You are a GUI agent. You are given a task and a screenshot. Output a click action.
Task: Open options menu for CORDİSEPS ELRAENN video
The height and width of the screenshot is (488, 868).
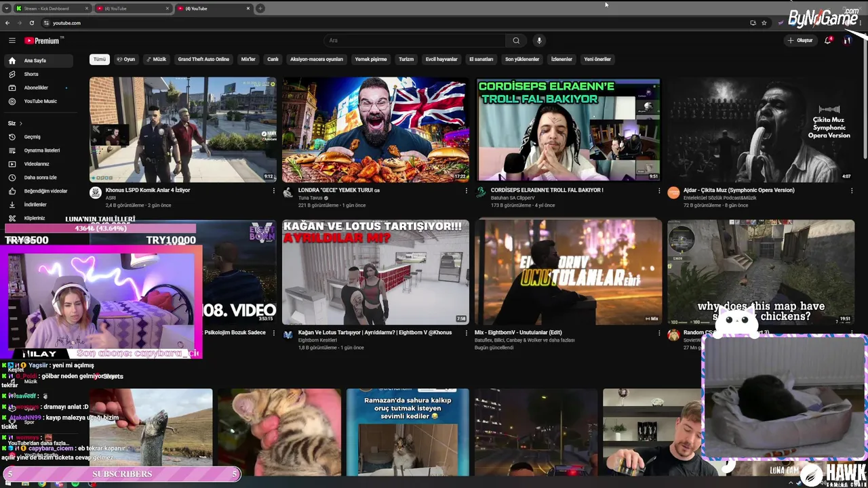tap(658, 191)
